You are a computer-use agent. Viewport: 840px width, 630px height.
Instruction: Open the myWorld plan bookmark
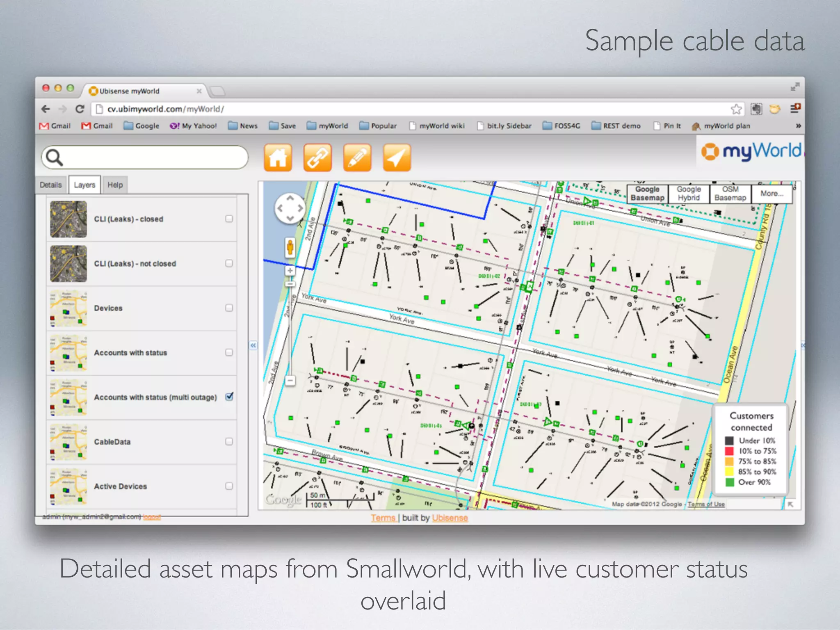pos(721,126)
